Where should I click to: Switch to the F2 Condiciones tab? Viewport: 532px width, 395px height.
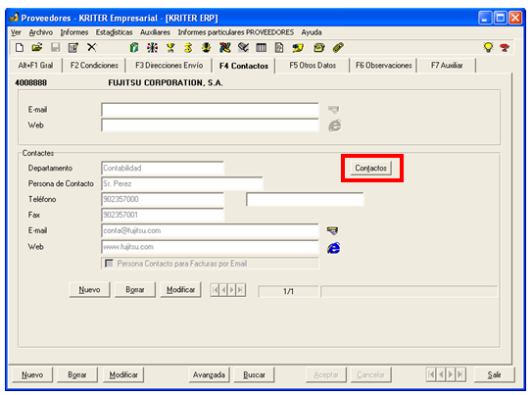(94, 65)
